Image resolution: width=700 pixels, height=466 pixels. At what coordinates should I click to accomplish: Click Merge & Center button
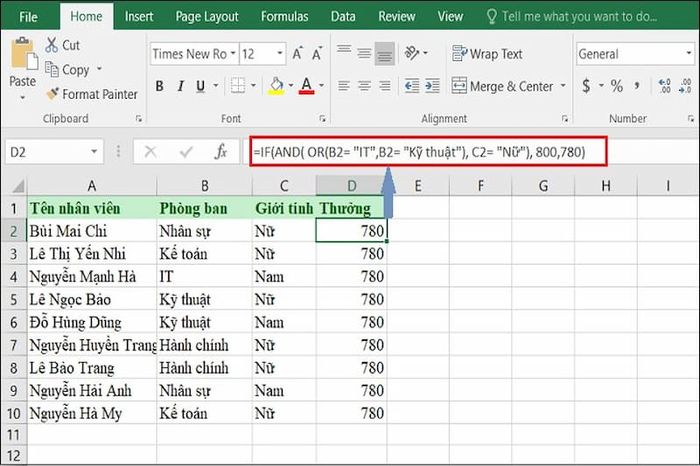(502, 86)
